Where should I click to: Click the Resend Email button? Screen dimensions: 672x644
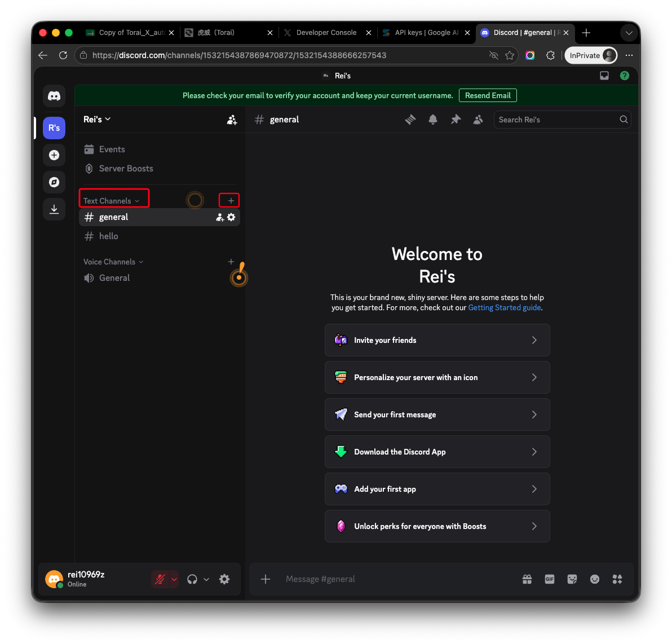488,95
